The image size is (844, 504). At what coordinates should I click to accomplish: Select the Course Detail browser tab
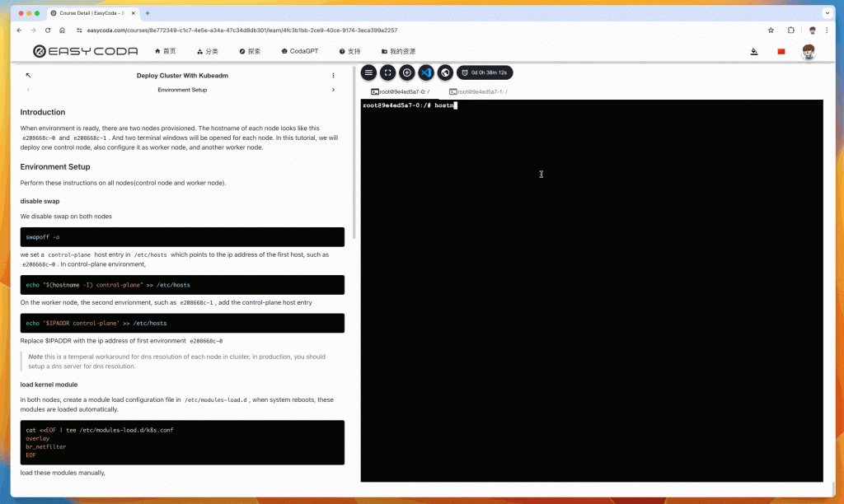[91, 13]
